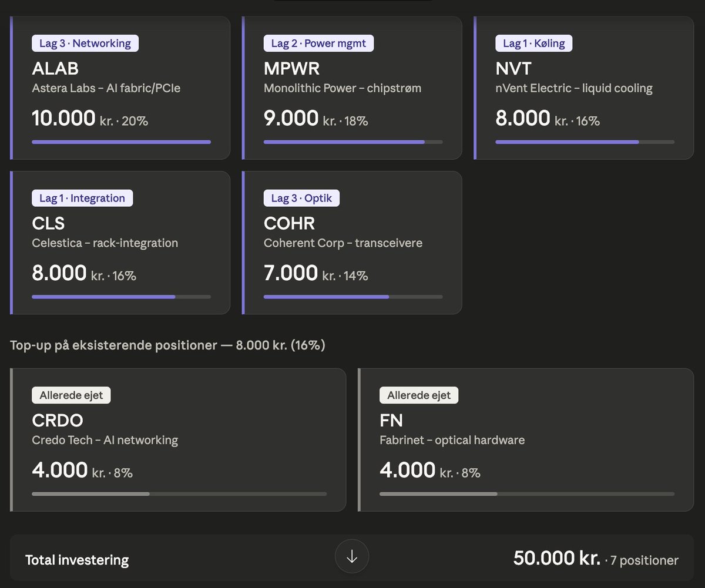Image resolution: width=705 pixels, height=588 pixels.
Task: Click 'Credo Tech – AI networking' description
Action: pos(105,440)
